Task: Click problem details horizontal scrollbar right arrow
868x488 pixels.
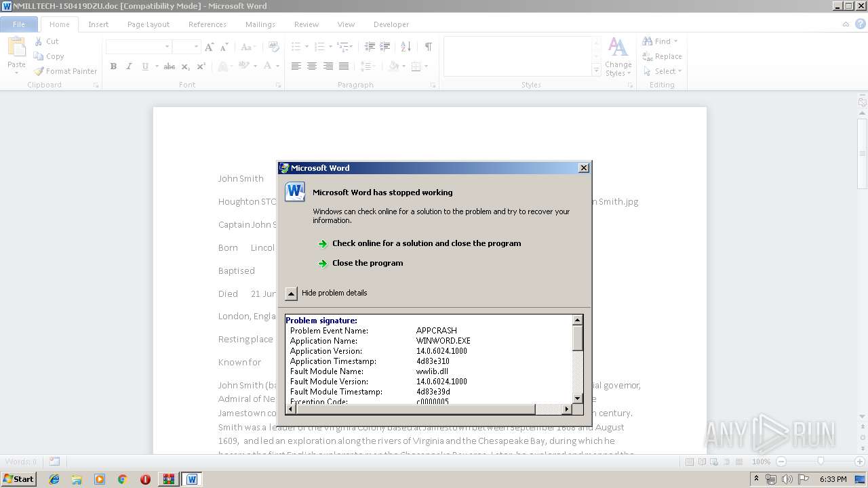Action: click(567, 409)
